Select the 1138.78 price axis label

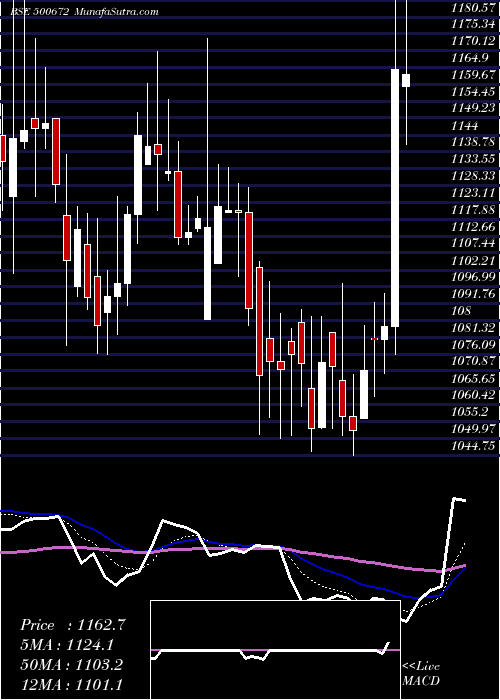473,142
